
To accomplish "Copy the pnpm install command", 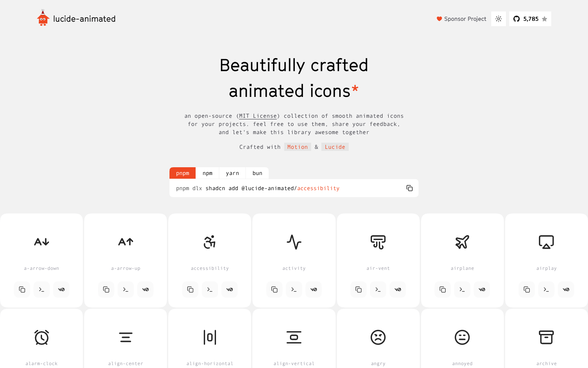I will [x=409, y=188].
